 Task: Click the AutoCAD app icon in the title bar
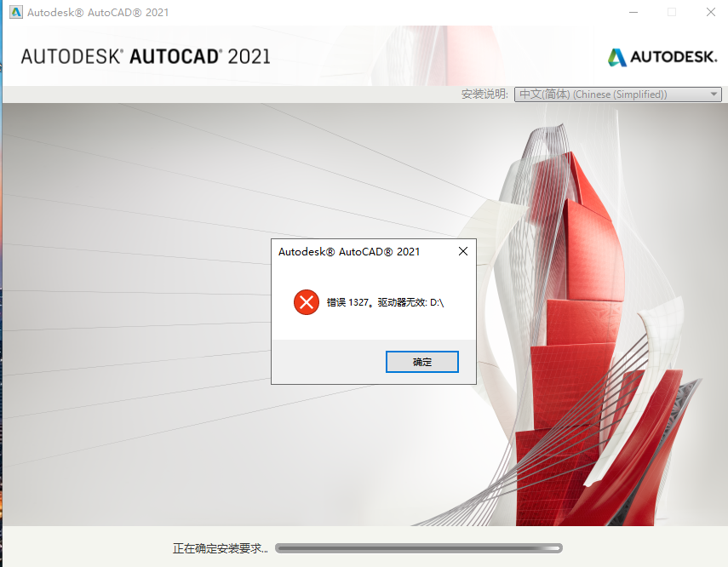pyautogui.click(x=16, y=12)
